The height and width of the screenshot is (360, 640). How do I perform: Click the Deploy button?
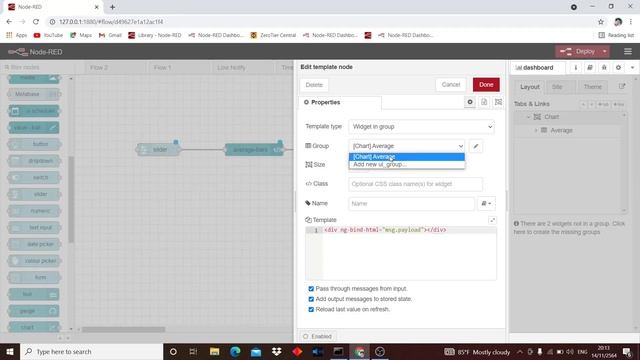point(579,51)
